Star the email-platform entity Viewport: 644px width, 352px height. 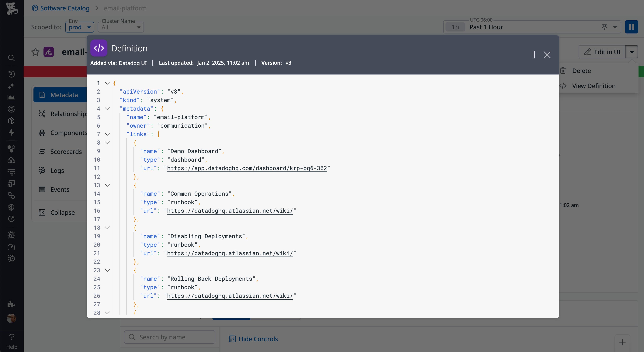click(35, 52)
